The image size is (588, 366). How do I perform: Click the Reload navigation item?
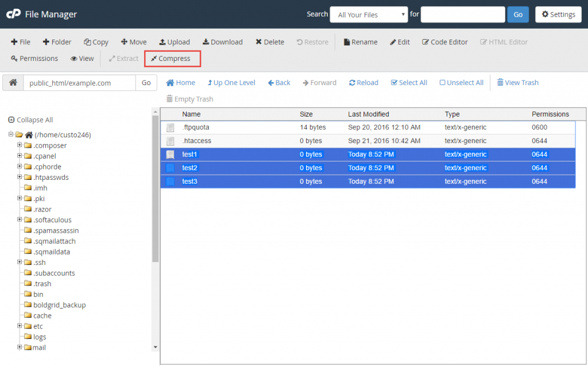[363, 82]
